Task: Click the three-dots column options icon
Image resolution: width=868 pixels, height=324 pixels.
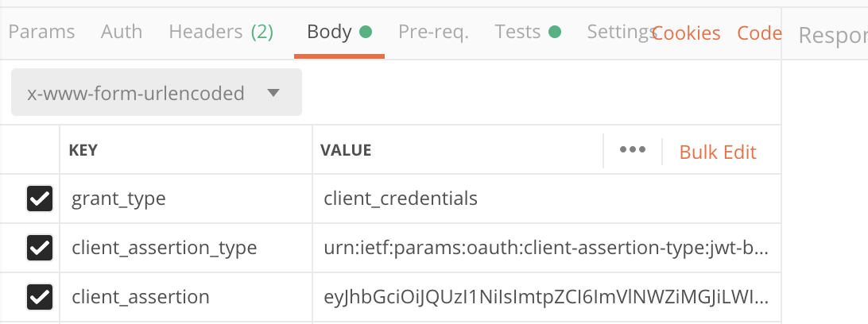Action: coord(632,151)
